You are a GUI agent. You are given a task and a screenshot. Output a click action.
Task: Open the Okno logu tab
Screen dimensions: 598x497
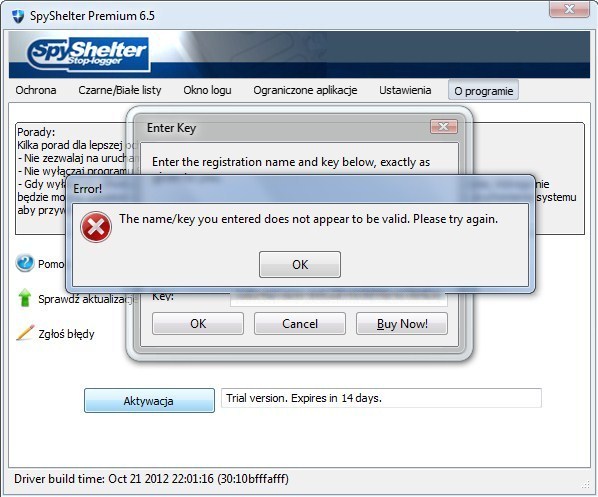point(207,90)
